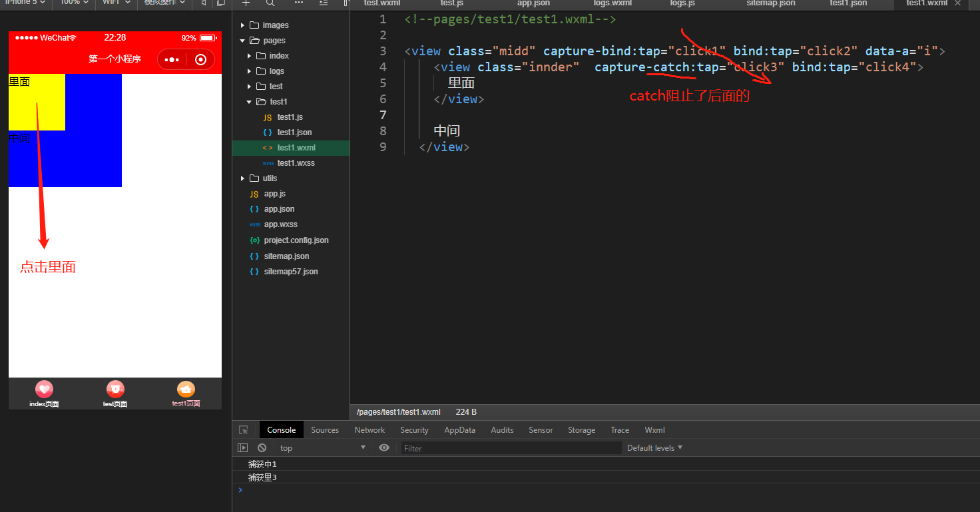Image resolution: width=980 pixels, height=512 pixels.
Task: Open the Default levels dropdown
Action: point(654,448)
